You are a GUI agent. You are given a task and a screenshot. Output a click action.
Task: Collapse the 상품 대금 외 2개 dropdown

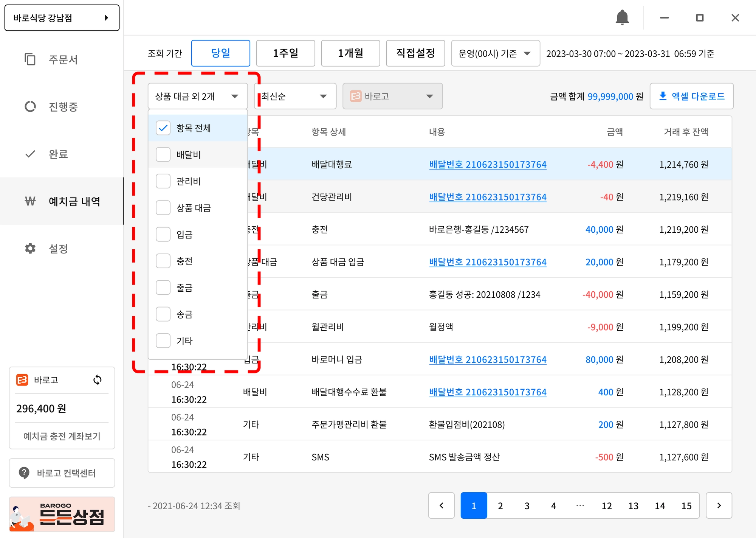197,96
